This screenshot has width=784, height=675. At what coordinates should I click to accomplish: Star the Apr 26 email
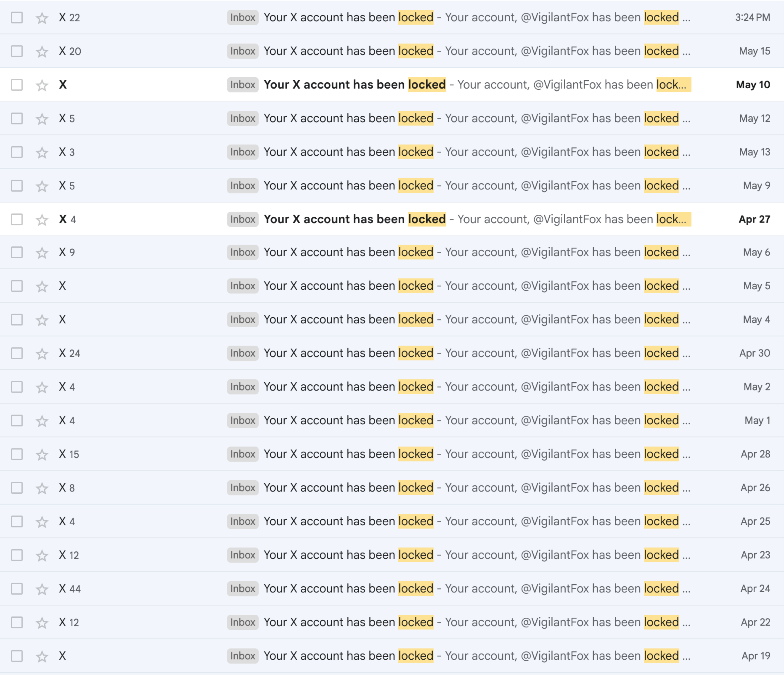pyautogui.click(x=42, y=488)
